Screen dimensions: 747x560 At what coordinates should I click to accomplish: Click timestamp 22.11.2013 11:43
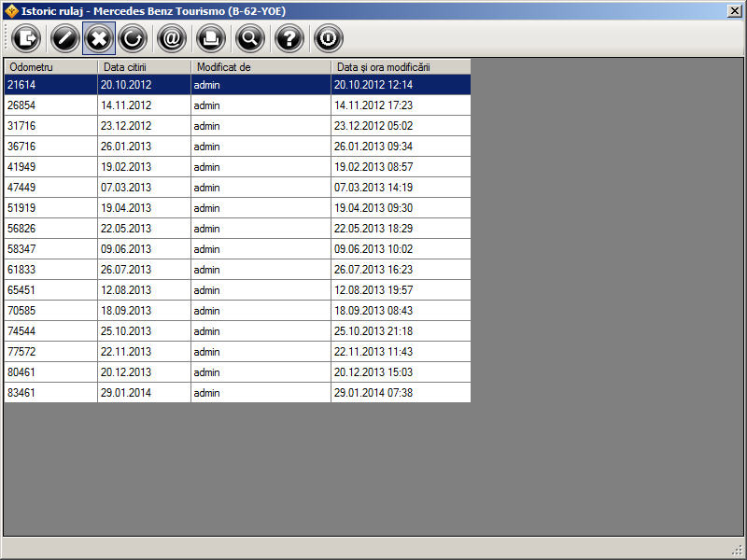point(373,352)
